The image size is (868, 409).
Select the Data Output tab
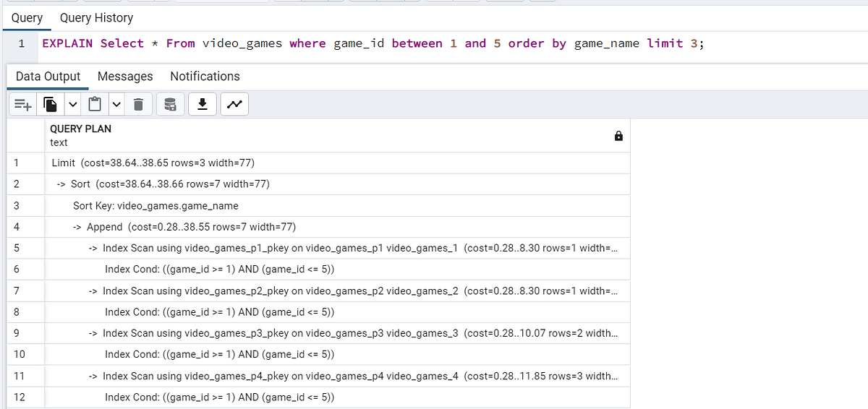48,77
